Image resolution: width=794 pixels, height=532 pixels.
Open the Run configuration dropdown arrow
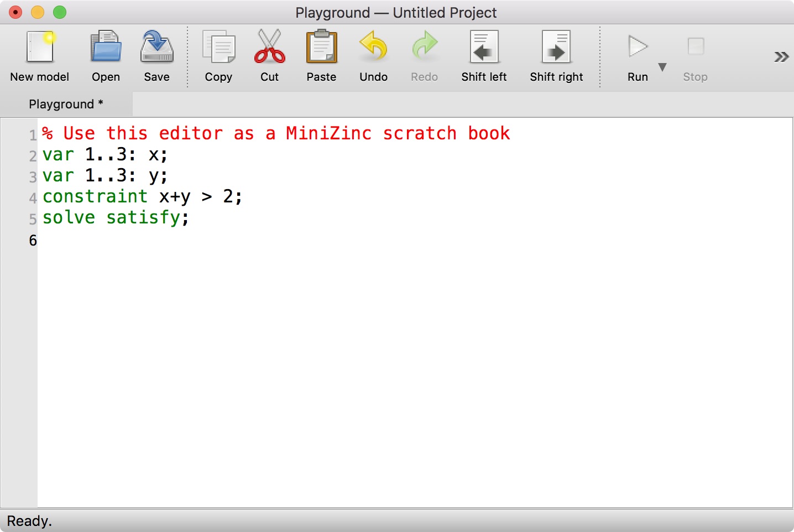(662, 67)
